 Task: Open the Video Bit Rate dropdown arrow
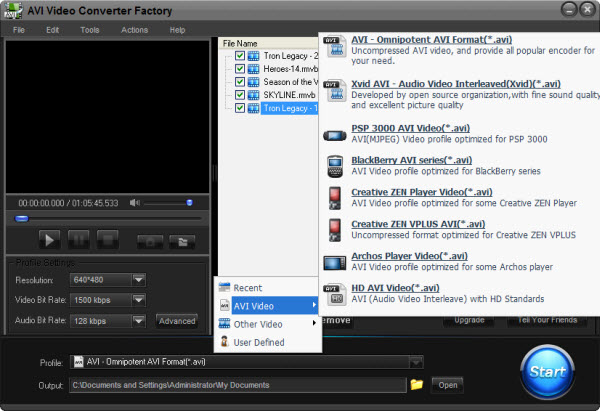coord(139,300)
